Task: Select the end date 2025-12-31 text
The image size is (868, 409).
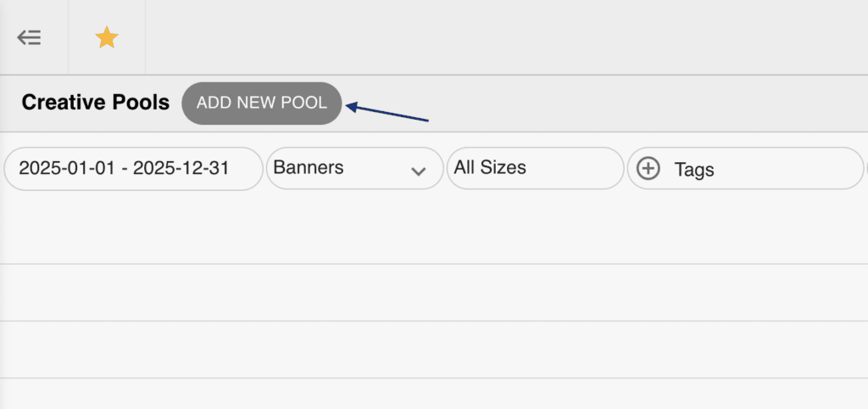Action: click(181, 168)
